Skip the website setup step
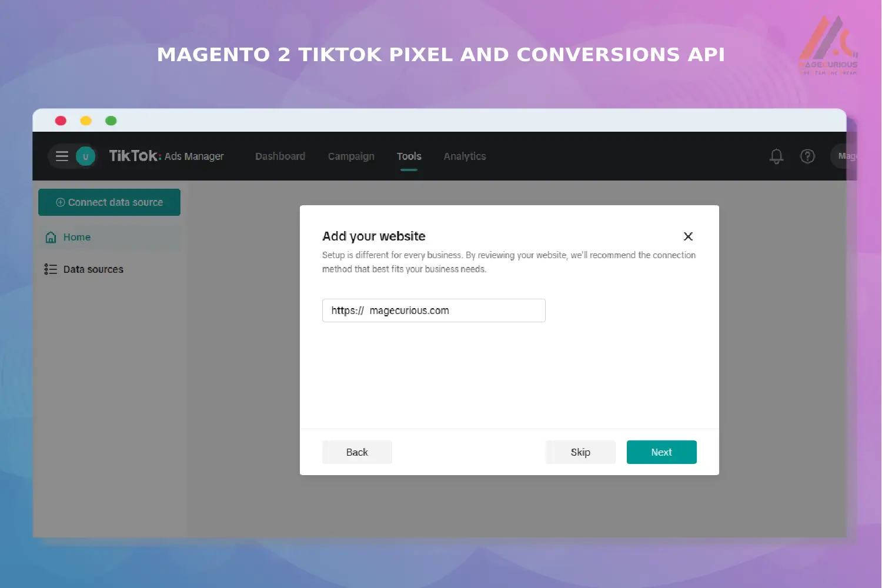The width and height of the screenshot is (882, 588). 580,452
